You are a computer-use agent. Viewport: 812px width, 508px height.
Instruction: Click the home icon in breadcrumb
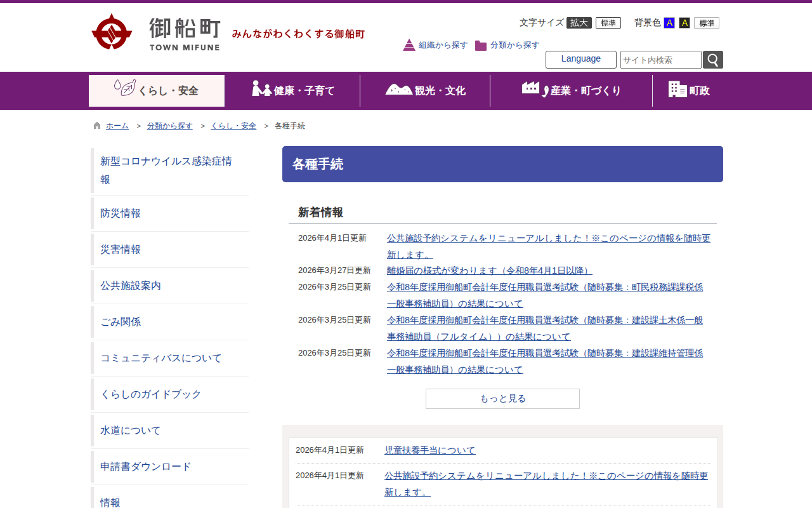pos(97,126)
